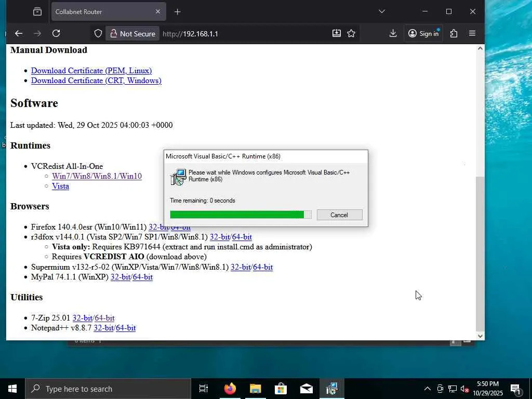Expand the list all tabs chevron

(382, 11)
